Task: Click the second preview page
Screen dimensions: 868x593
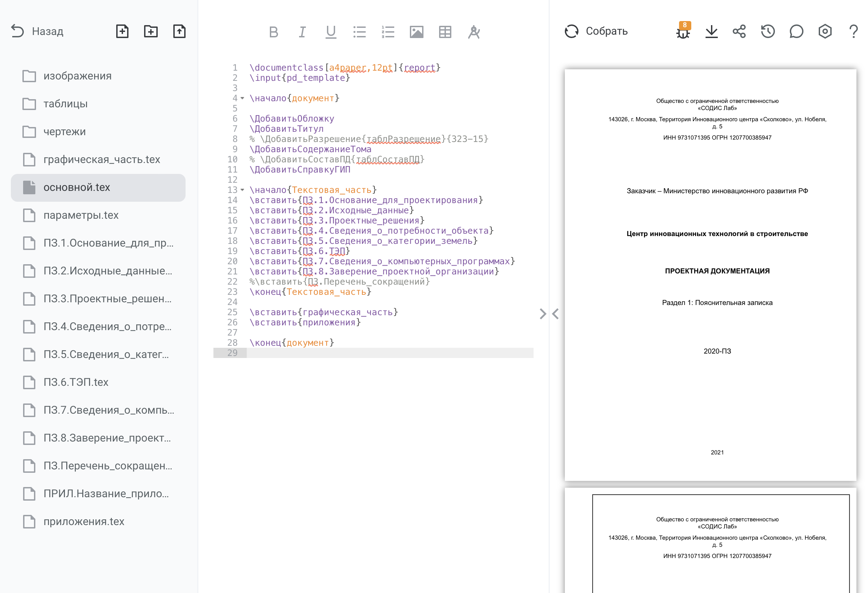Action: (x=710, y=540)
